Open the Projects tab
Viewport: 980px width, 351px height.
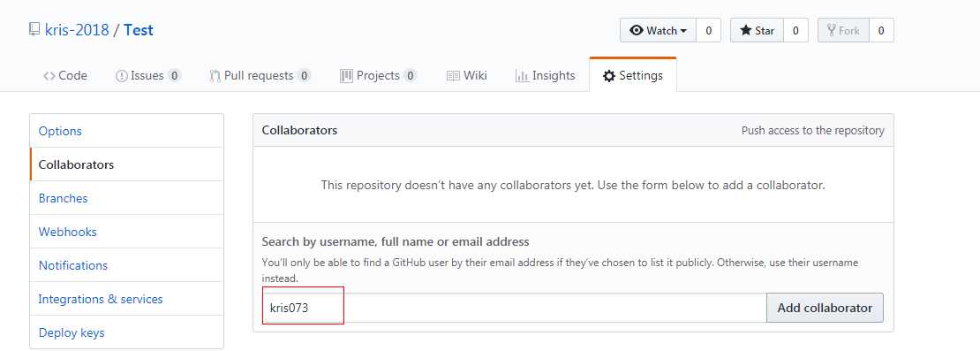tap(378, 76)
